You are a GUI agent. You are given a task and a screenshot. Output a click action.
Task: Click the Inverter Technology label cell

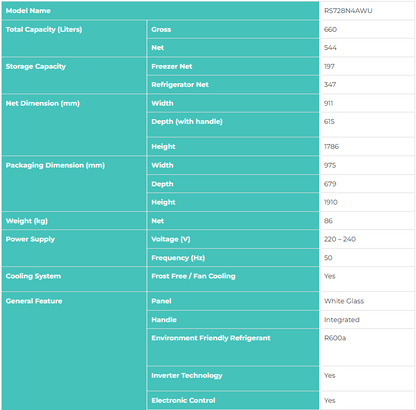pyautogui.click(x=233, y=379)
